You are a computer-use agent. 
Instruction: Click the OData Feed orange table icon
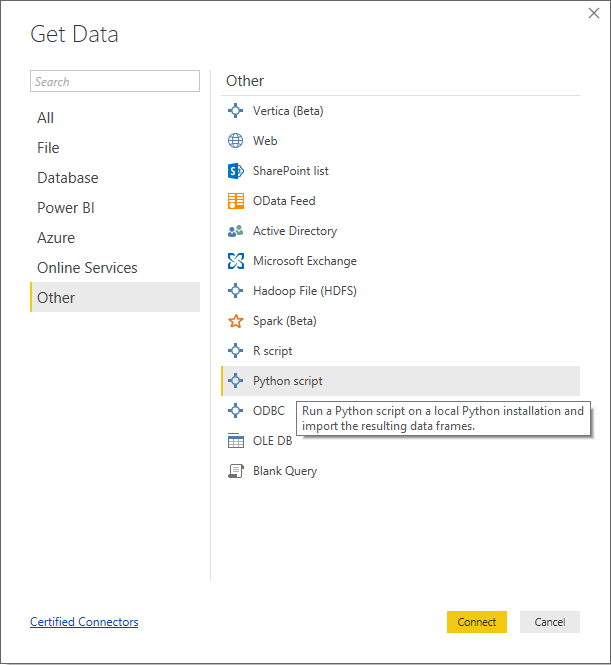coord(235,201)
